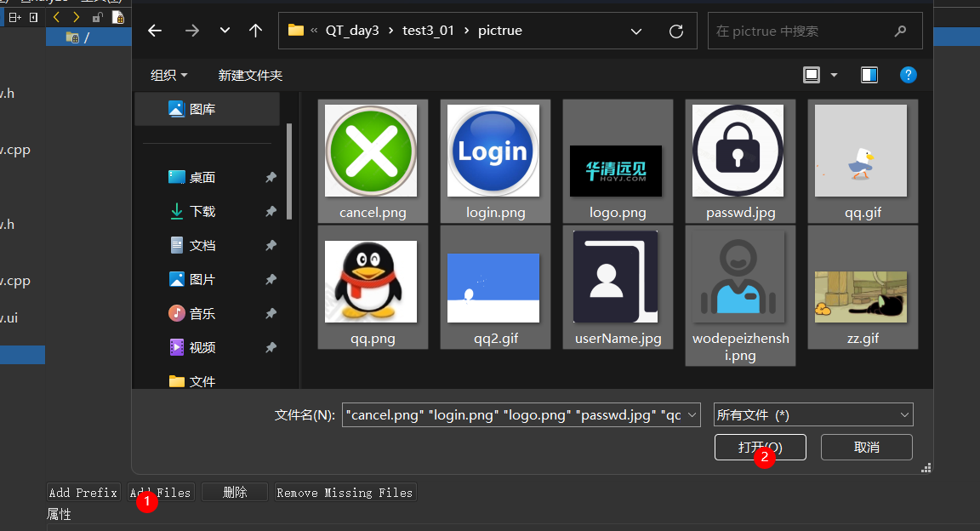The height and width of the screenshot is (531, 980).
Task: Click the view layout icon
Action: coord(812,75)
